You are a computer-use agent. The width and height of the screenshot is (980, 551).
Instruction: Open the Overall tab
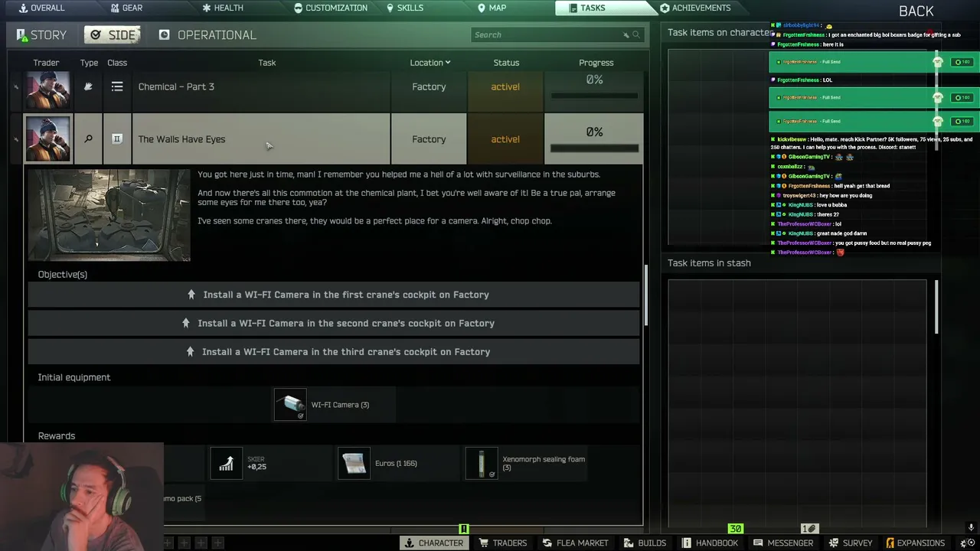point(41,8)
